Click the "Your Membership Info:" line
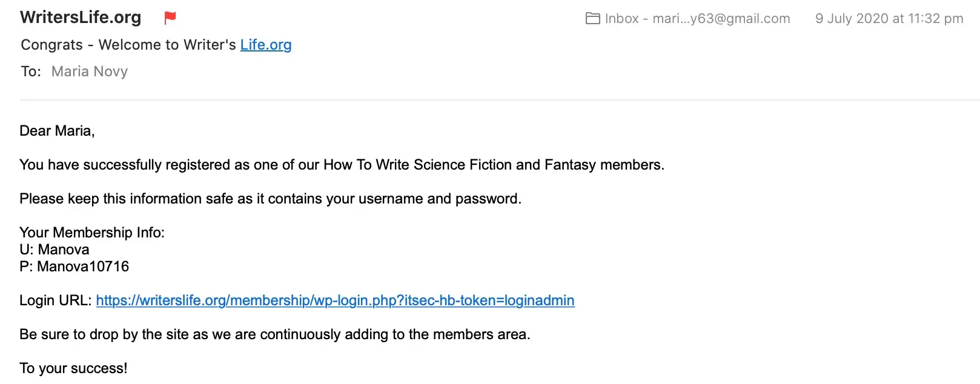This screenshot has height=384, width=980. point(92,233)
